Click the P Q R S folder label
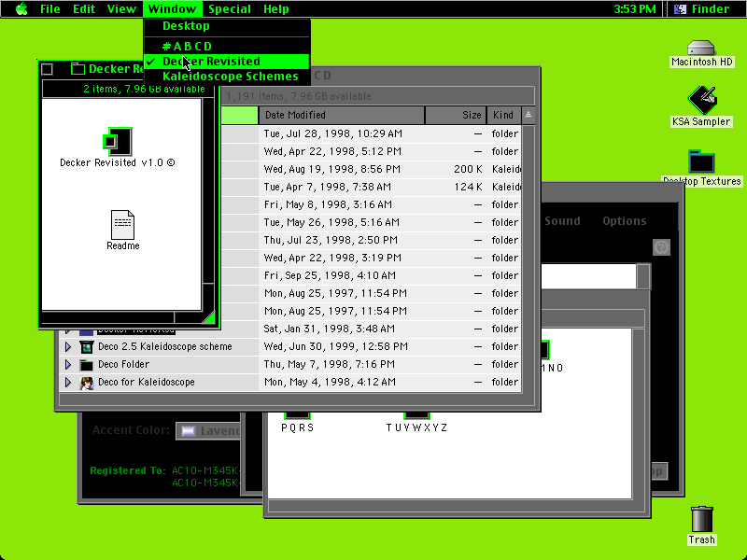 point(298,427)
